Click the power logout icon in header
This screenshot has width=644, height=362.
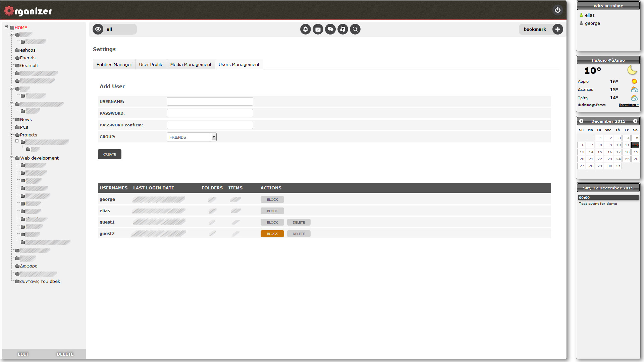click(557, 10)
